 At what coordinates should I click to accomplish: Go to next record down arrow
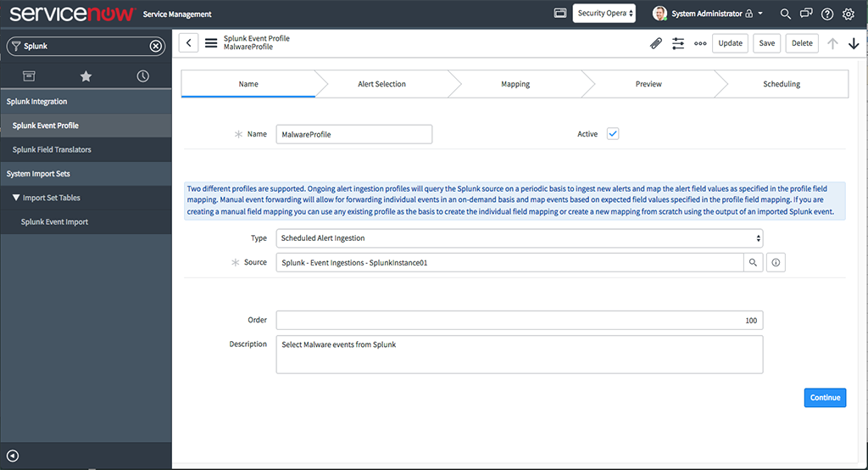(854, 43)
